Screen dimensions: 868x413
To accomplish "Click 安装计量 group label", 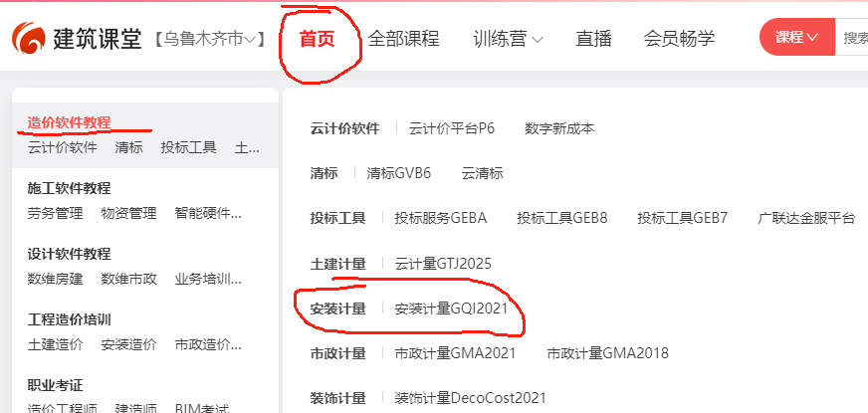I will (x=337, y=309).
